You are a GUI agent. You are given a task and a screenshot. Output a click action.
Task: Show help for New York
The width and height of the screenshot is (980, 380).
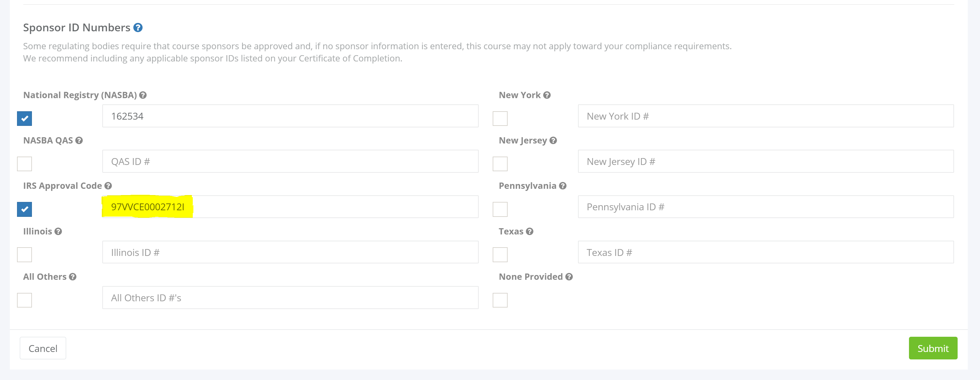pyautogui.click(x=547, y=95)
